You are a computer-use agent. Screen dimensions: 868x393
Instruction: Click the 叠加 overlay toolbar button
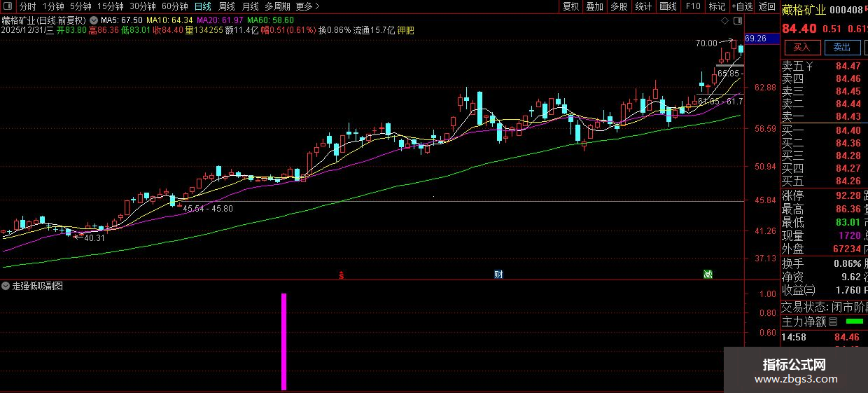coord(594,6)
